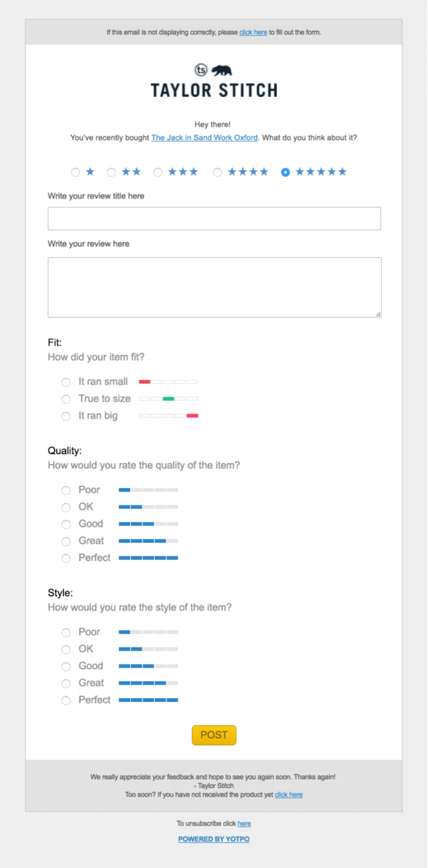This screenshot has width=428, height=868.
Task: Select the four-star rating radio
Action: (x=218, y=172)
